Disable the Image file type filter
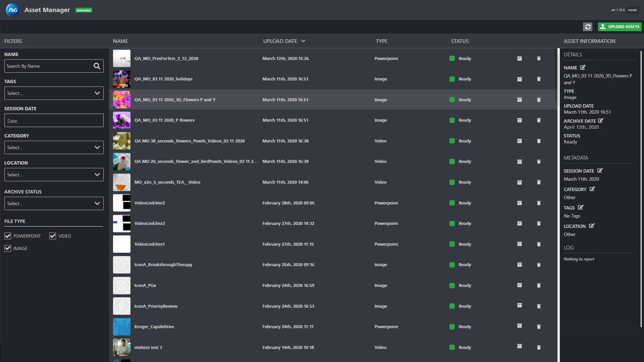The image size is (644, 362). 8,248
